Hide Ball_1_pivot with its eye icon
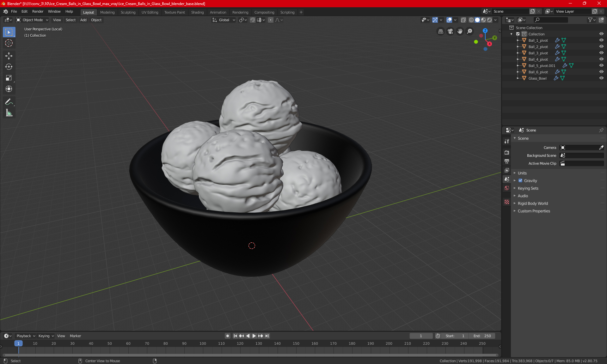 click(x=601, y=40)
